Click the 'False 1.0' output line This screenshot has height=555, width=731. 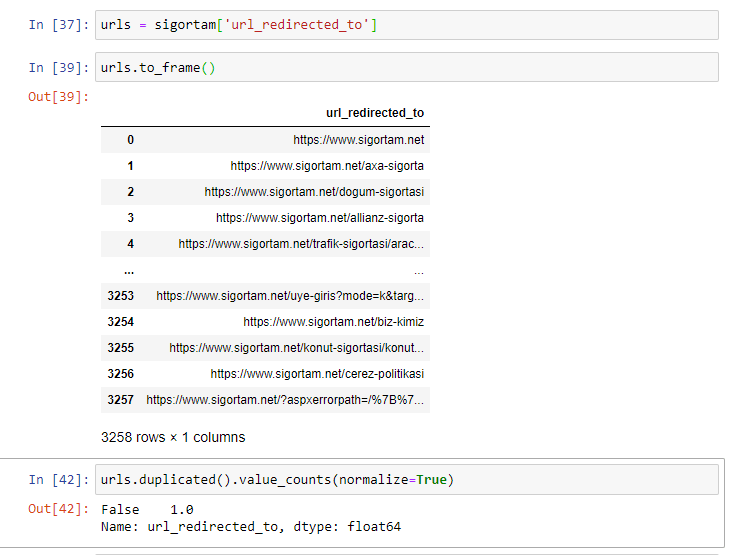click(x=147, y=510)
